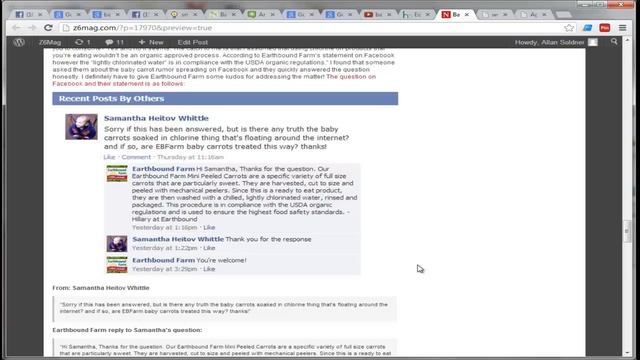Click the browser forward arrow
Image resolution: width=640 pixels, height=360 pixels.
32,28
